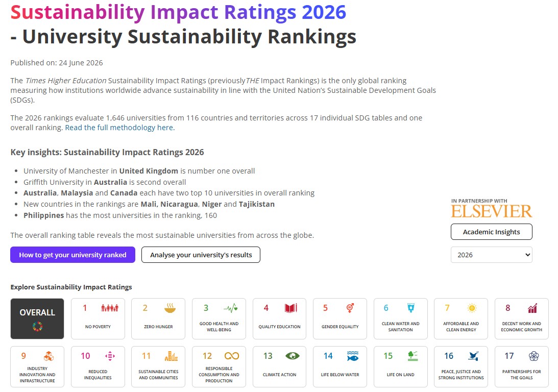Open the Gender Equality symbol icon
This screenshot has height=392, width=558.
350,308
